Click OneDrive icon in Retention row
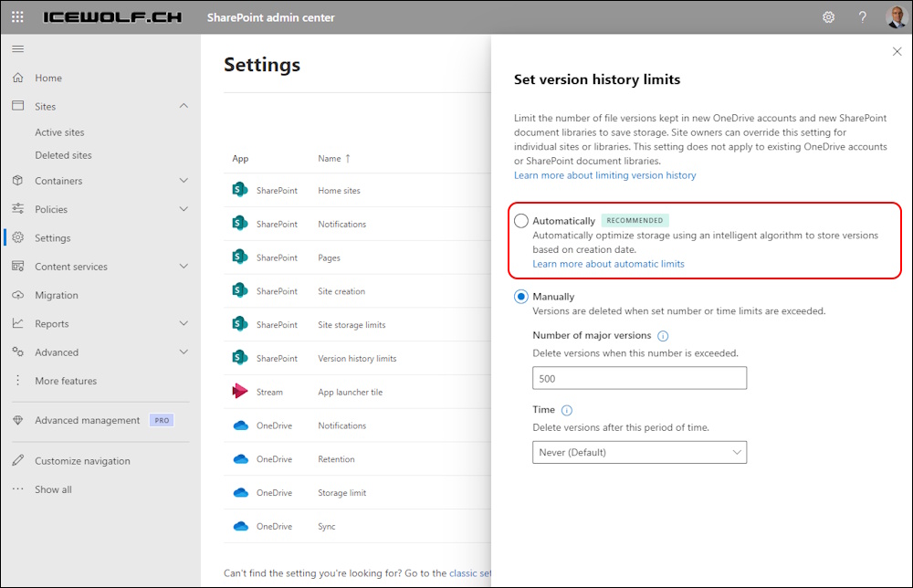Viewport: 913px width, 588px height. 240,458
